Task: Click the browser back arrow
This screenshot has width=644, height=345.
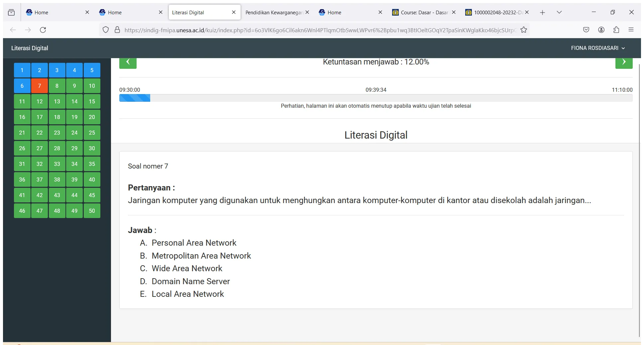Action: pos(13,30)
